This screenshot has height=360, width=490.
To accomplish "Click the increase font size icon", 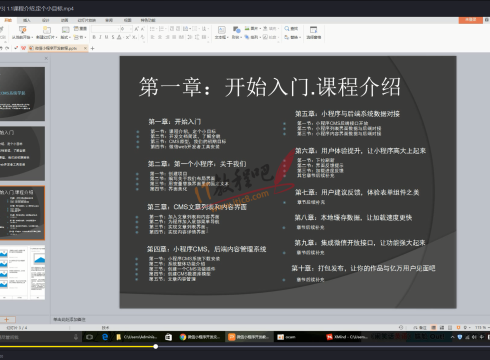I will (136, 29).
